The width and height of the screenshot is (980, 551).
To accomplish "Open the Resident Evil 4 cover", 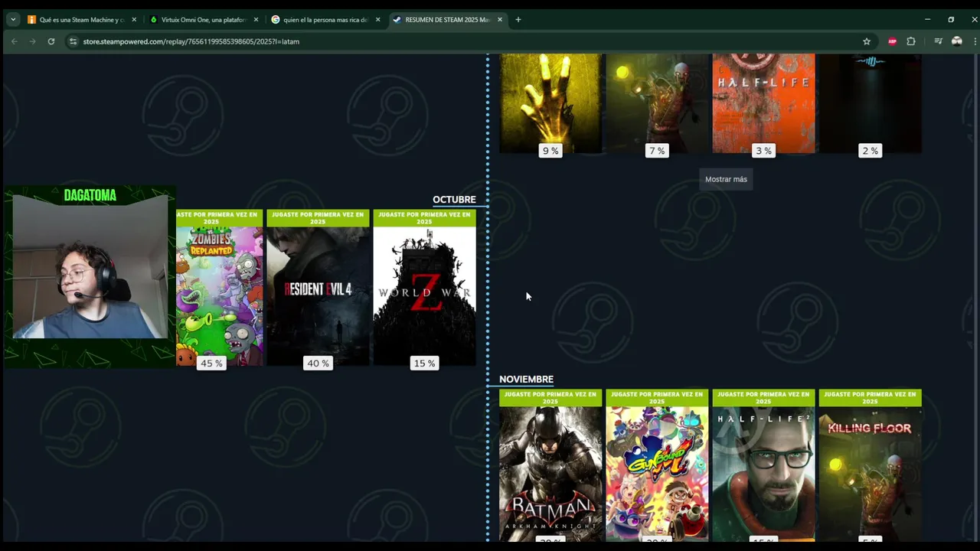I will point(318,296).
